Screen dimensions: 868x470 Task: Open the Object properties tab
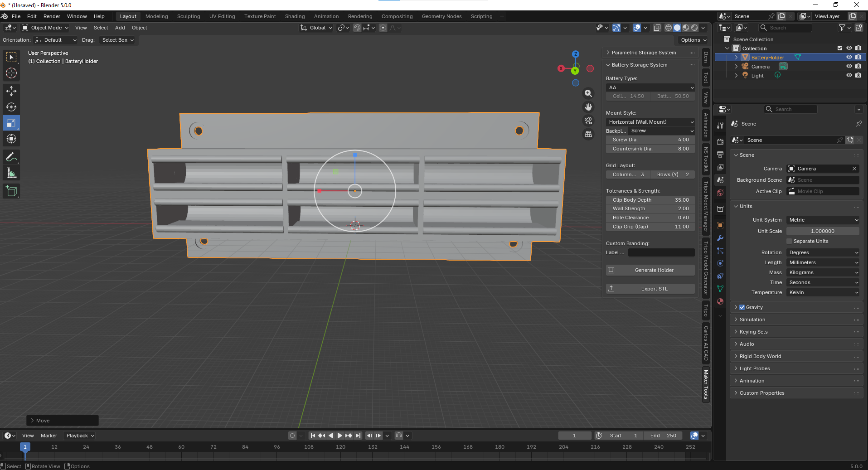point(720,225)
